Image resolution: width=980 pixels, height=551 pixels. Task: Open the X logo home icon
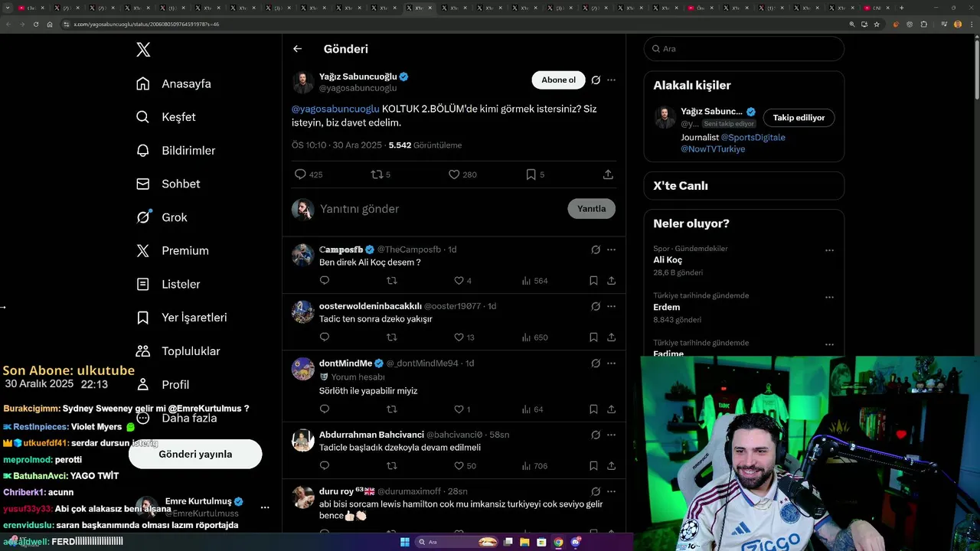pos(143,50)
